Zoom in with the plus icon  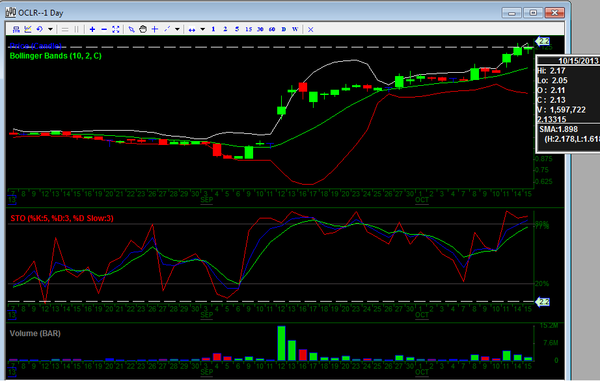point(92,29)
